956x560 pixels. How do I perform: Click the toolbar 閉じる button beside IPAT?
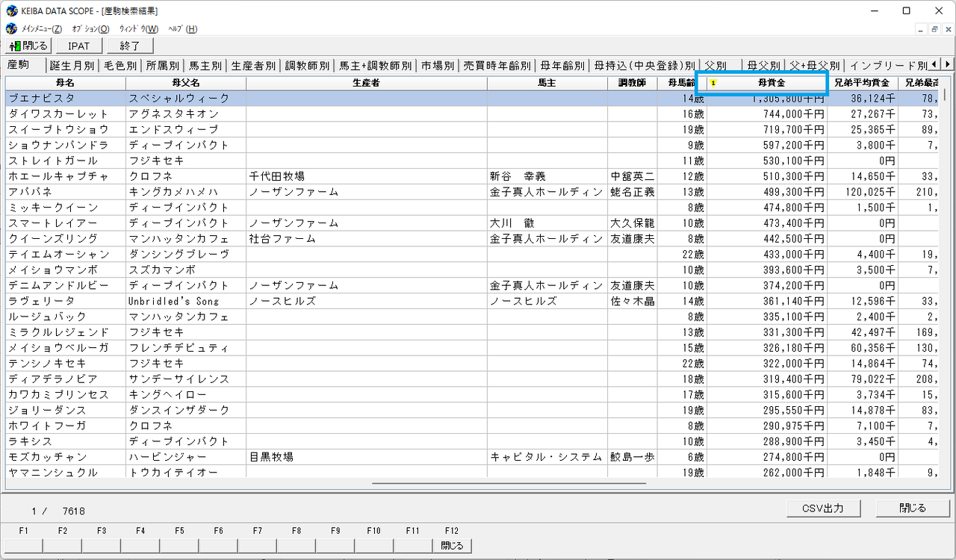tap(29, 46)
